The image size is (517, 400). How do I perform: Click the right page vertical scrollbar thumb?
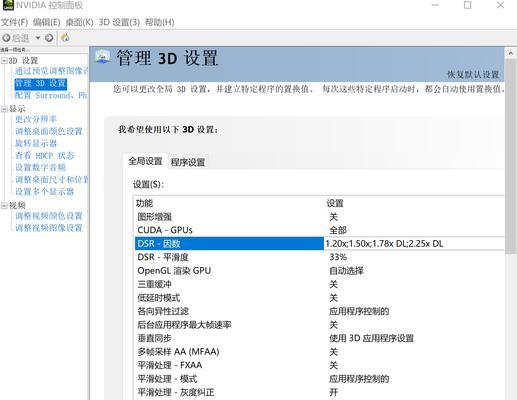pos(510,157)
